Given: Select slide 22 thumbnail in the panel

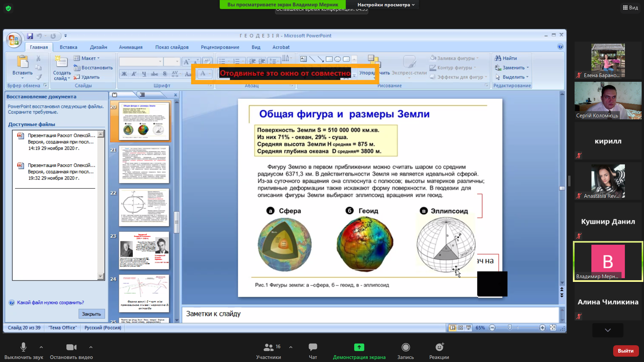Looking at the screenshot, I should coord(144,207).
